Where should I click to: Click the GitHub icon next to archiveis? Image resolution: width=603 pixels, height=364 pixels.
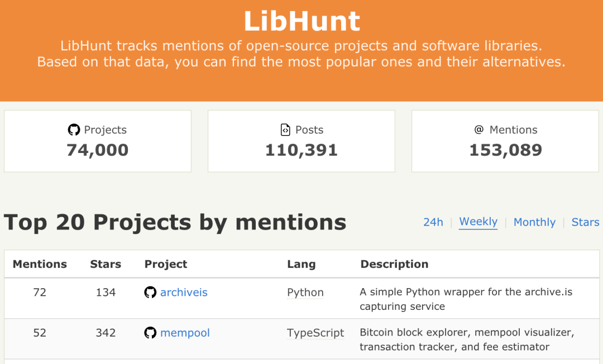(x=150, y=292)
